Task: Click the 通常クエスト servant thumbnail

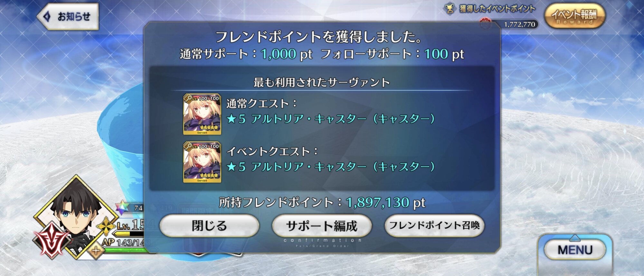Action: tap(202, 114)
